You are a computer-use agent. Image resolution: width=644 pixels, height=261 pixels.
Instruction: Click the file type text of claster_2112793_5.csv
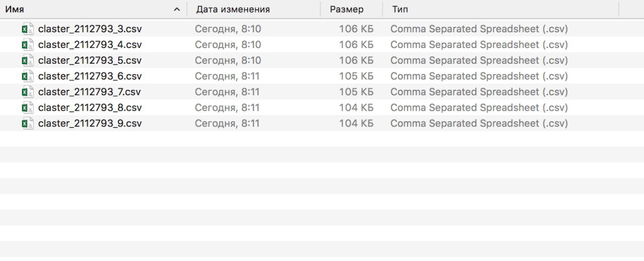(x=479, y=60)
